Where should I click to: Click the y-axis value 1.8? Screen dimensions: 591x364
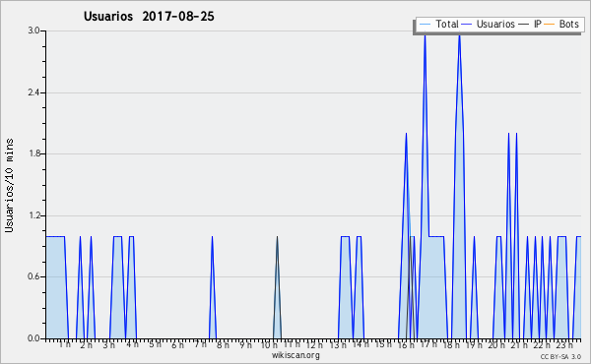tap(33, 153)
